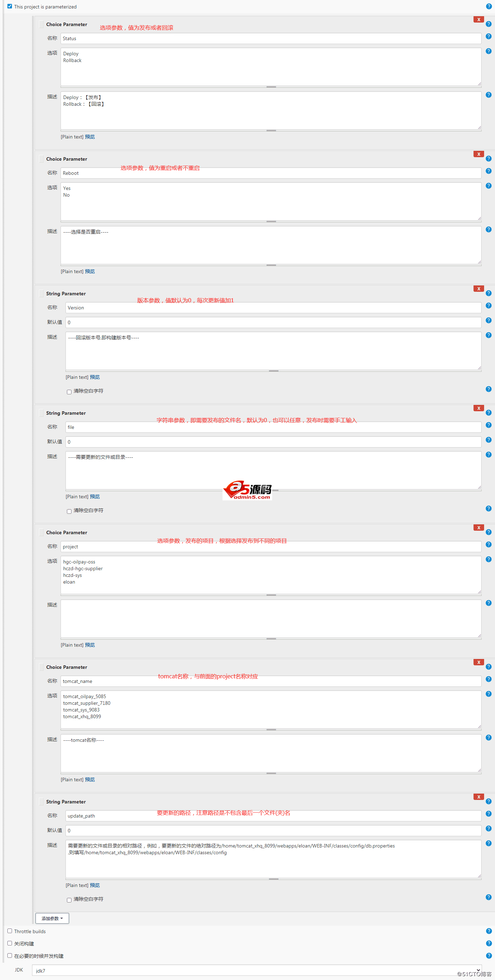The width and height of the screenshot is (495, 980).
Task: Preview the update_path parameter description
Action: 95,886
